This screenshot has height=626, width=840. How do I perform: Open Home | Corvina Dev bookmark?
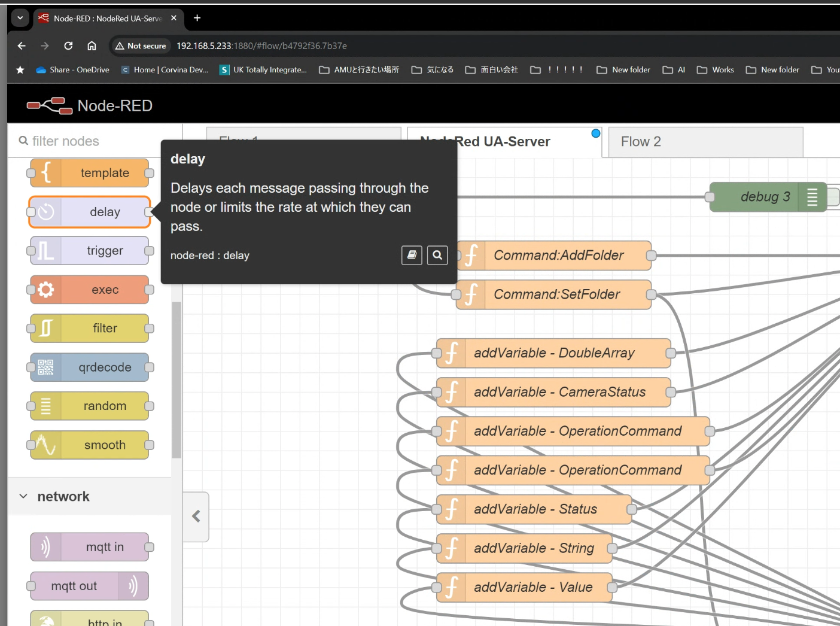[165, 70]
